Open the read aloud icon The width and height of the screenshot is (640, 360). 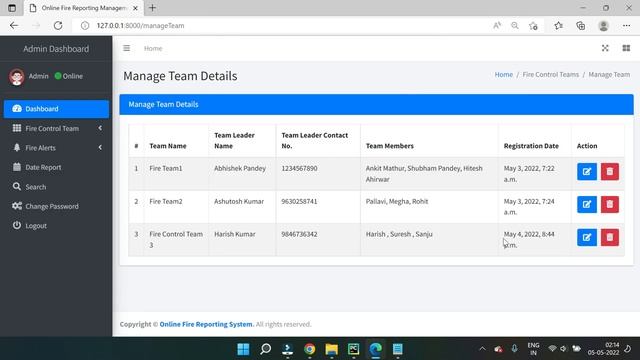tap(497, 25)
